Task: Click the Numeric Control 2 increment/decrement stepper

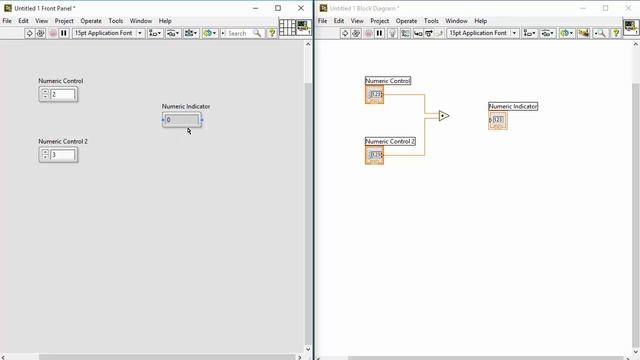Action: 45,155
